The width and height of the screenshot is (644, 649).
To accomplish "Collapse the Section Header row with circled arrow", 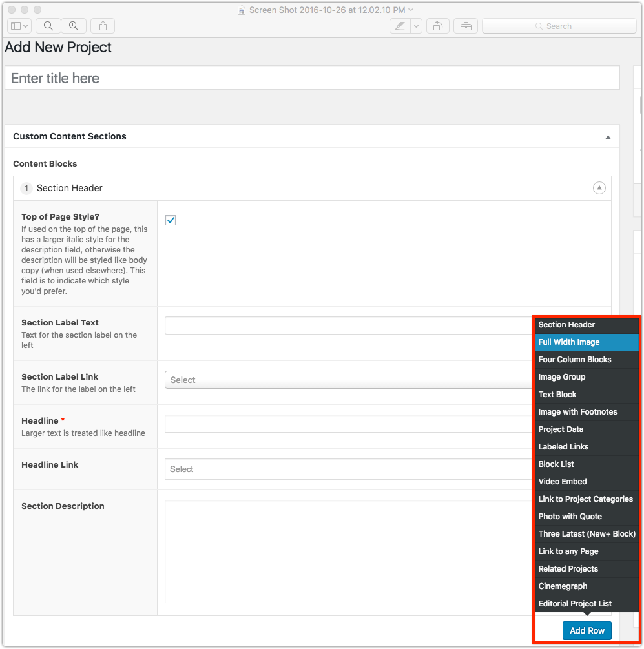I will pos(599,188).
